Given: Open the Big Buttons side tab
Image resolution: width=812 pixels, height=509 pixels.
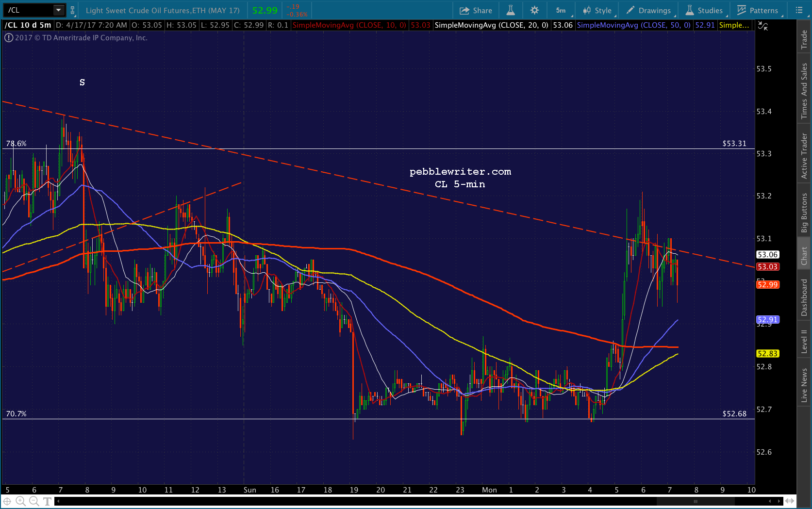Looking at the screenshot, I should [804, 213].
